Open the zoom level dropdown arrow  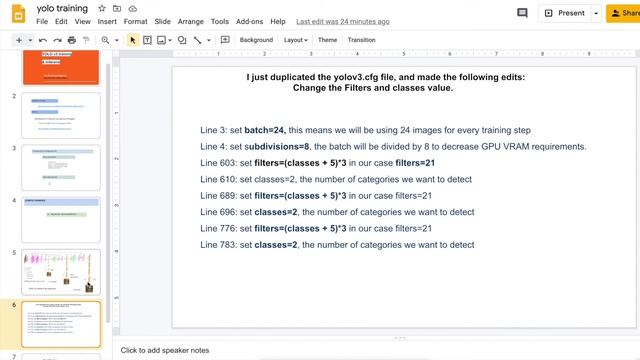click(x=116, y=40)
